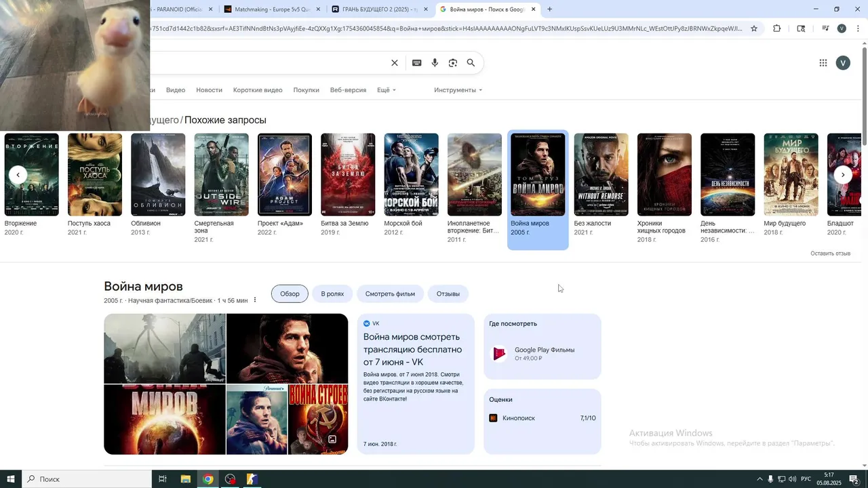Open the Chrome three-dot menu
Screen dimensions: 868x488
click(858, 28)
